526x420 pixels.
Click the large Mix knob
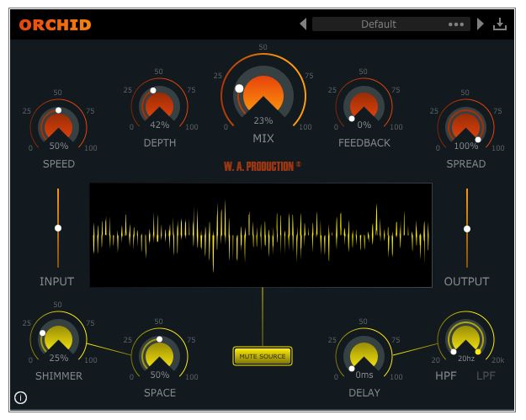(x=263, y=93)
